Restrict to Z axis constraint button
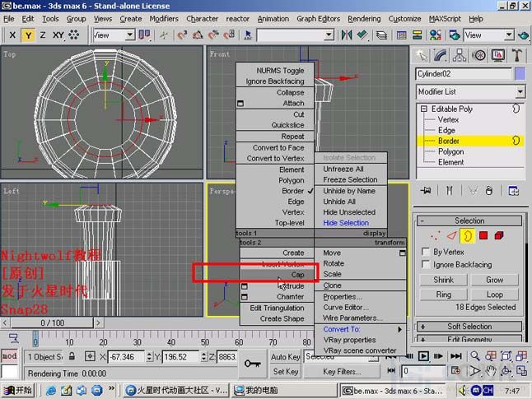The height and width of the screenshot is (399, 532). (43, 35)
